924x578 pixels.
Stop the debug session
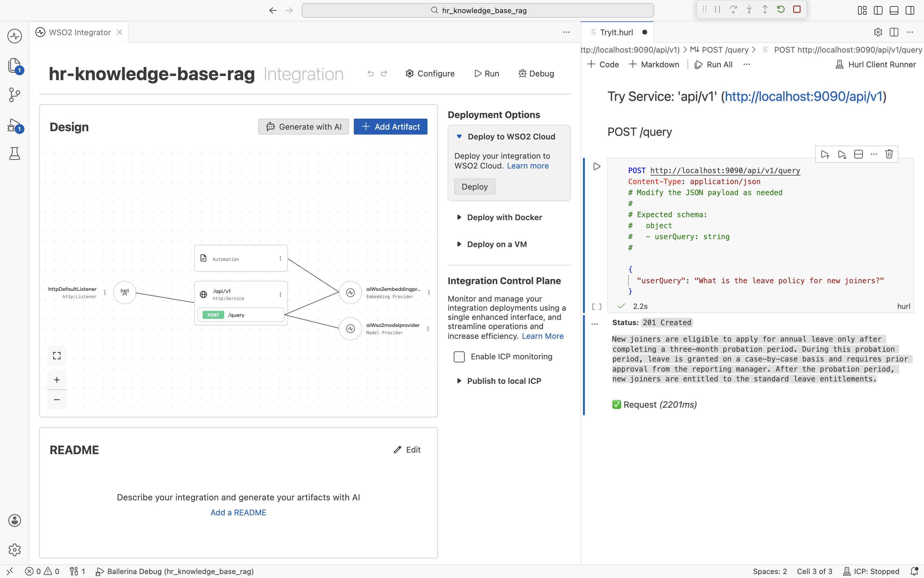coord(797,9)
